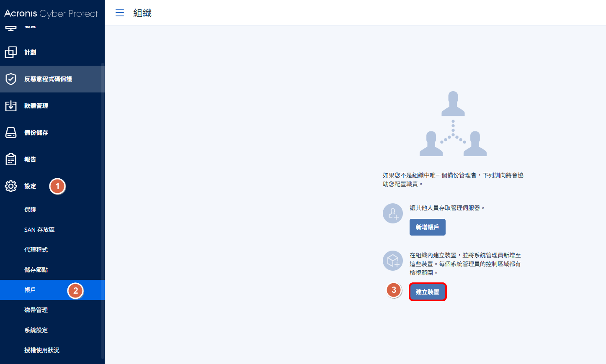Viewport: 606px width, 364px height.
Task: Click the sidebar vertical scrollbar
Action: click(103, 212)
